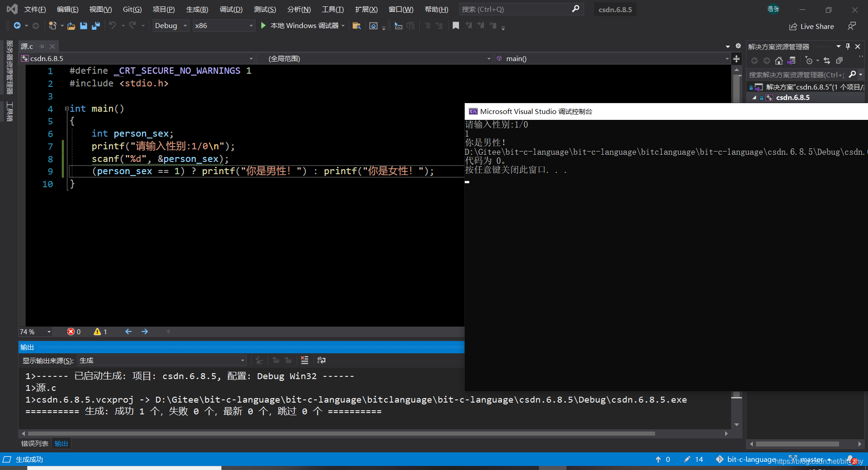This screenshot has width=868, height=470.
Task: Click the Pending Changes Filter clock icon
Action: (809, 61)
